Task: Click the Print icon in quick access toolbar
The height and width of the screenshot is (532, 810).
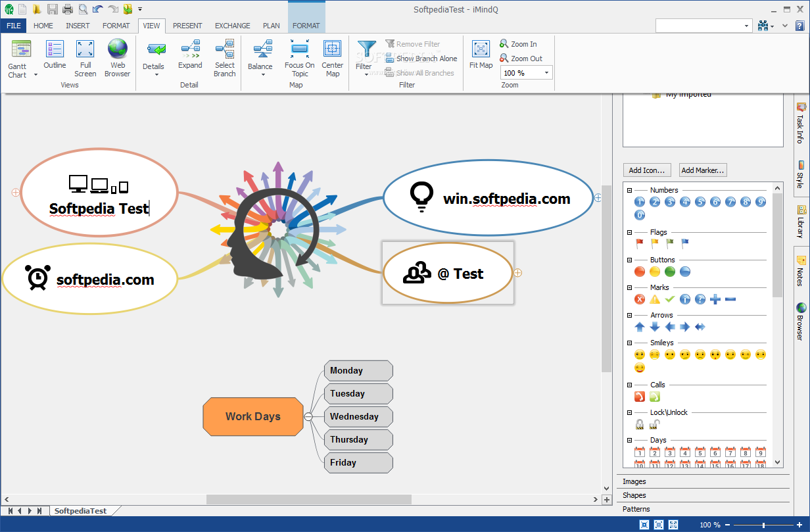Action: click(x=68, y=9)
